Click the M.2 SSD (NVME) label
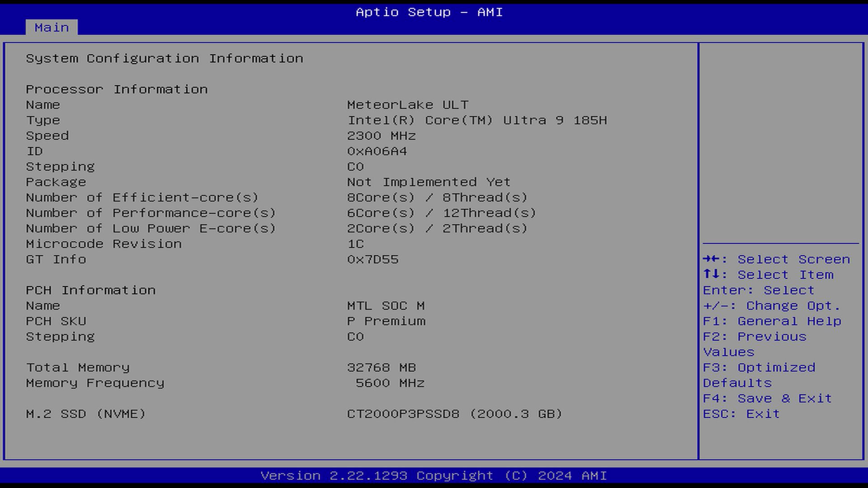This screenshot has height=488, width=868. point(86,414)
